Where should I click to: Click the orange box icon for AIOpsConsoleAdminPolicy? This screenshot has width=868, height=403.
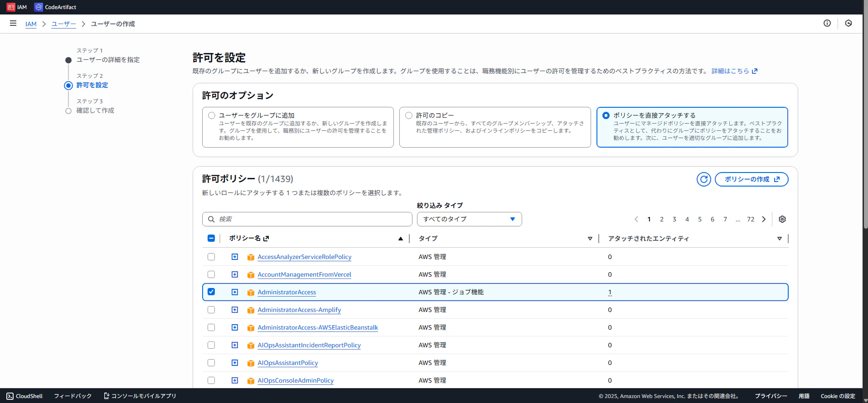click(251, 381)
